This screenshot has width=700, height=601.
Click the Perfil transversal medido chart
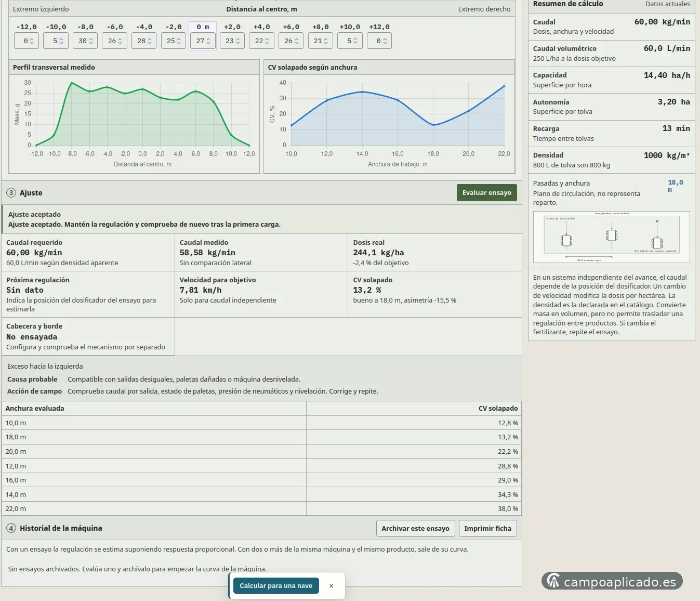coord(134,124)
